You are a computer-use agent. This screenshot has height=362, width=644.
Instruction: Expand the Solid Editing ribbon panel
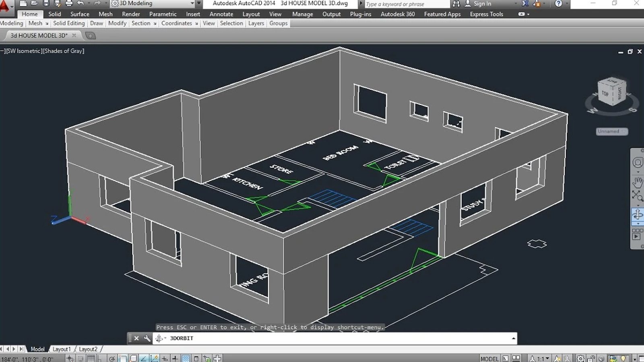point(69,23)
